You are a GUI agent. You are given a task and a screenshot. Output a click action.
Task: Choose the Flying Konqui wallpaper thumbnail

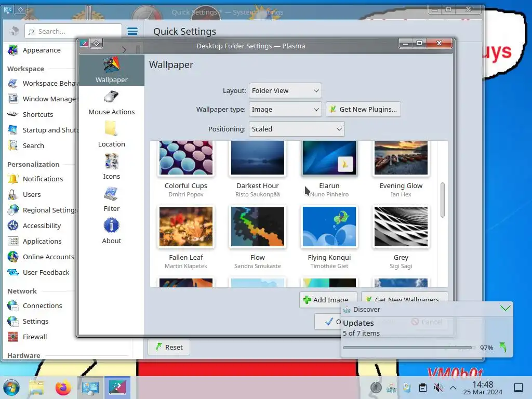[329, 227]
